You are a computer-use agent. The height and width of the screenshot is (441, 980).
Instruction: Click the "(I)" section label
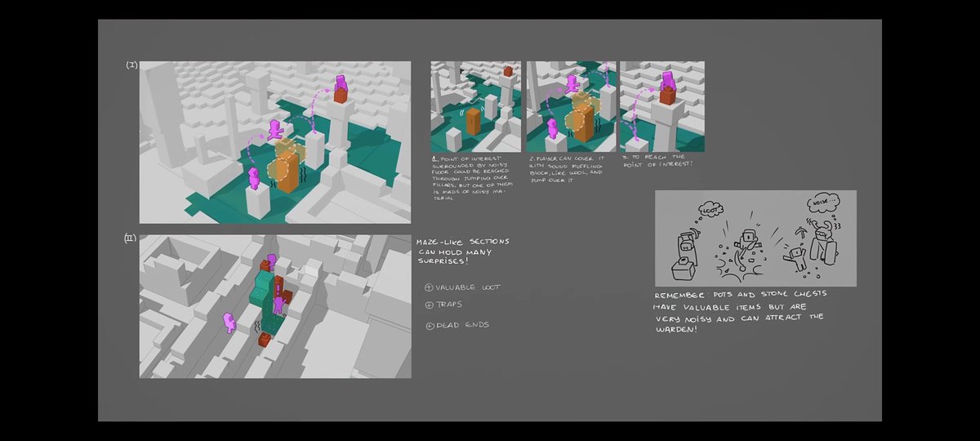tap(131, 65)
